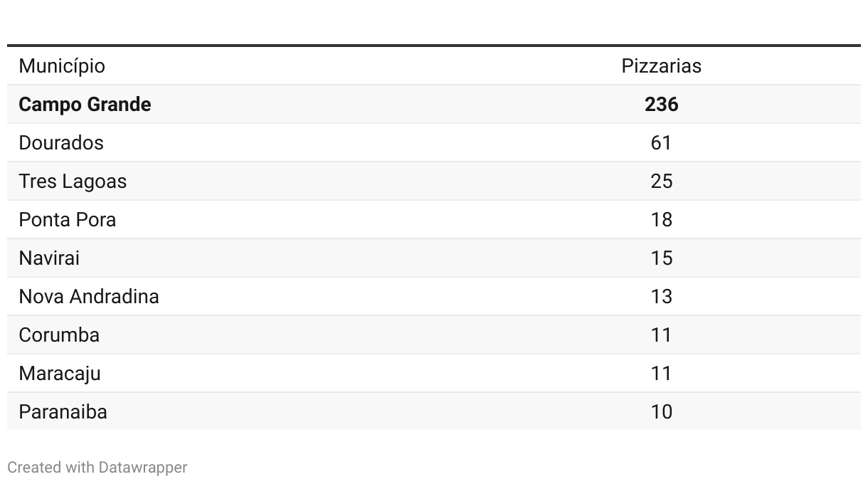This screenshot has height=484, width=868.
Task: Click the value 18 for Ponta Pora
Action: [661, 220]
